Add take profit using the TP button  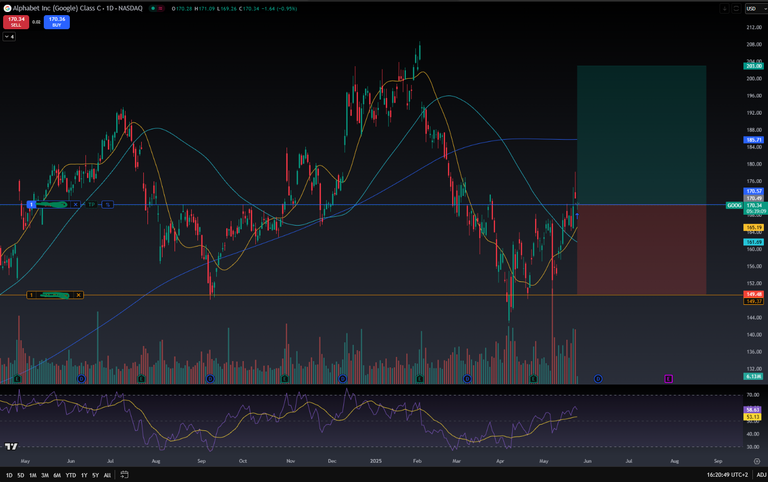pos(92,204)
